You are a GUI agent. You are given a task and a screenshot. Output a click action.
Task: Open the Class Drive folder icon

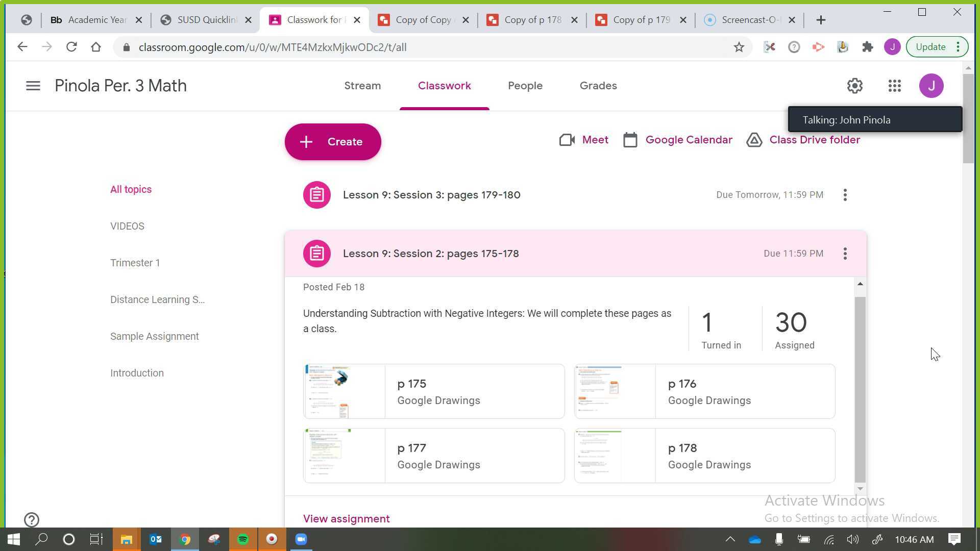754,140
